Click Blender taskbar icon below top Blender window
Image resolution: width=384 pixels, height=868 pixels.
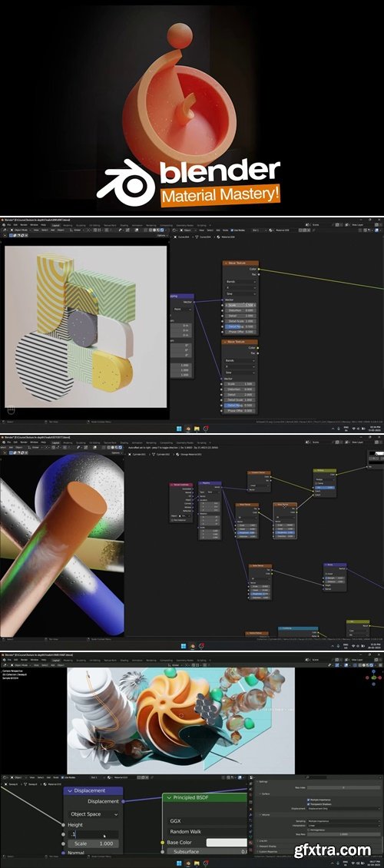(187, 429)
